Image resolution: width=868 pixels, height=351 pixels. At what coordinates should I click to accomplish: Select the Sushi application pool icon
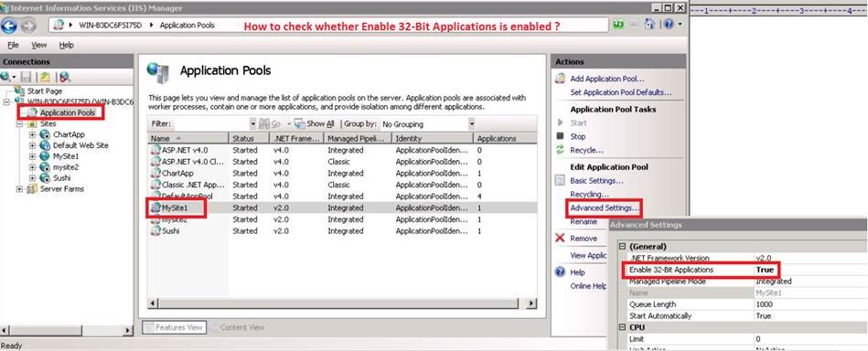coord(155,231)
